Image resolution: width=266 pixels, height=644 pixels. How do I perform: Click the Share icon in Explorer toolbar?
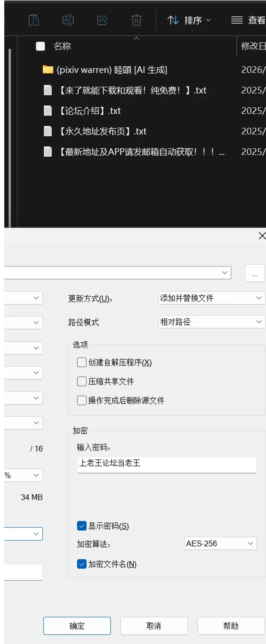coord(102,20)
